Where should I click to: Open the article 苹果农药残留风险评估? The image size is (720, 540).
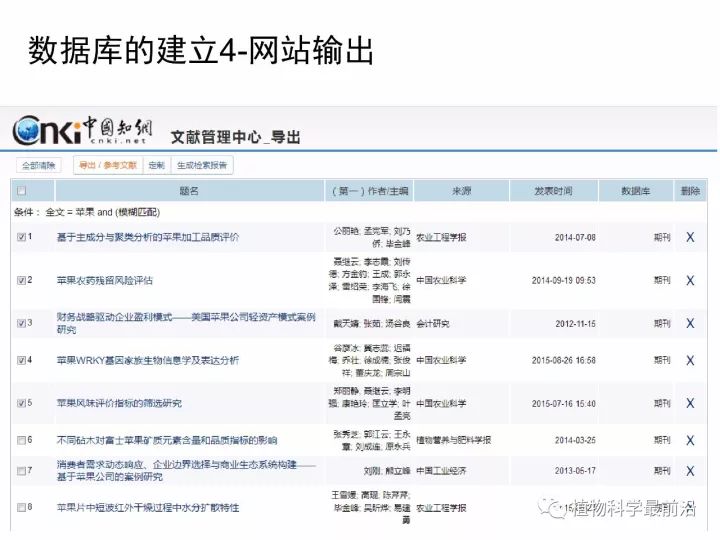(x=104, y=280)
